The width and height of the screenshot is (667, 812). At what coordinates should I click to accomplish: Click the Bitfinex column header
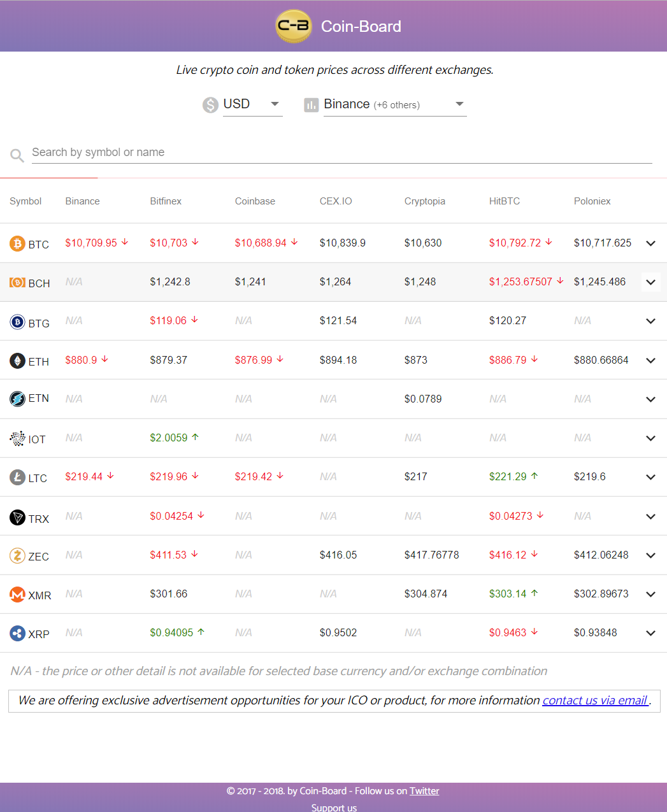coord(166,201)
